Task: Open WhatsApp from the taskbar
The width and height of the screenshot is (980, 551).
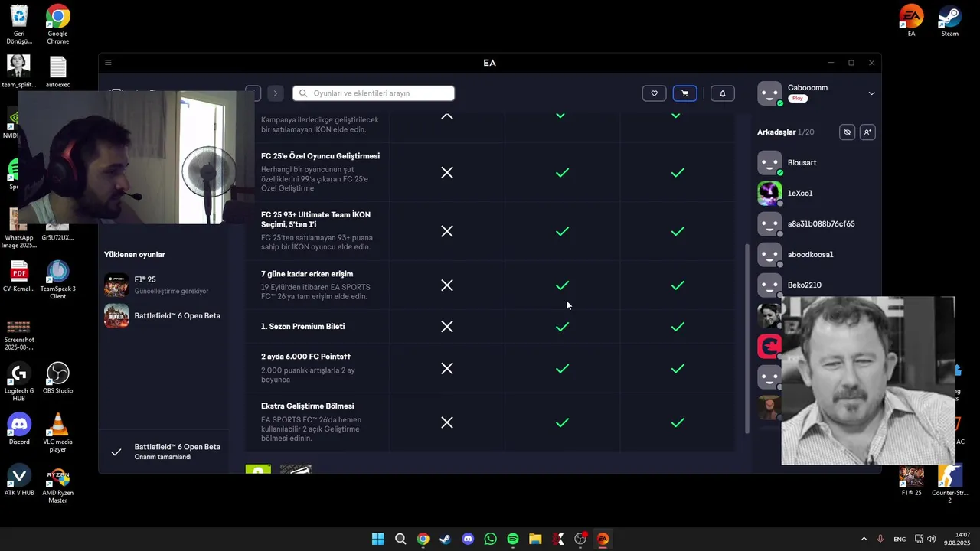Action: tap(490, 539)
